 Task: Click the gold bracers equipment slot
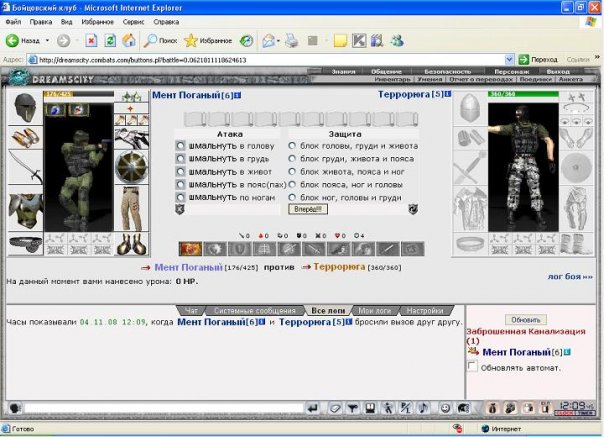pyautogui.click(x=25, y=137)
